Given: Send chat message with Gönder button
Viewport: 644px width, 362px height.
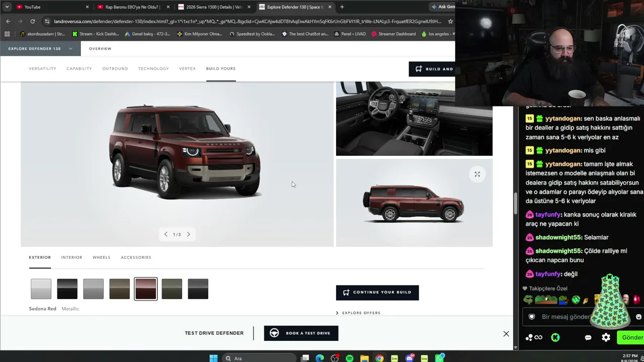Looking at the screenshot, I should point(632,337).
